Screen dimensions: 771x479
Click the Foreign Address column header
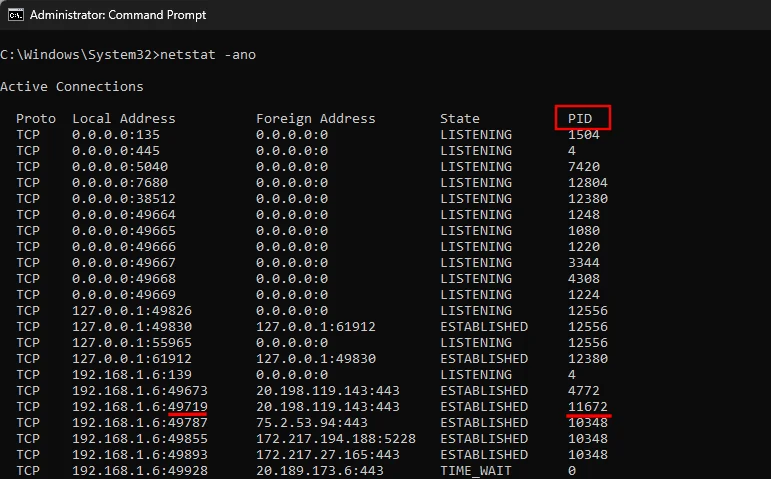pyautogui.click(x=316, y=119)
